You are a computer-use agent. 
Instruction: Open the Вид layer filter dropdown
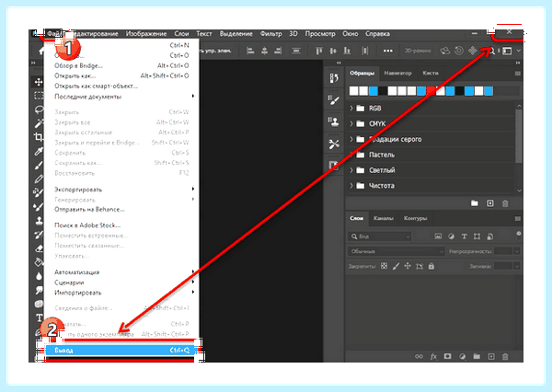380,236
